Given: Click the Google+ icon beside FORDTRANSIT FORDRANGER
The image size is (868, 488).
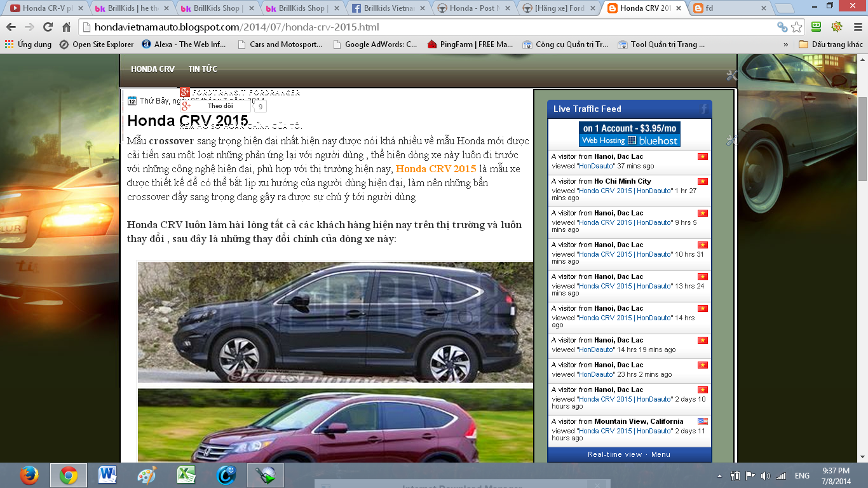Looking at the screenshot, I should [x=185, y=92].
